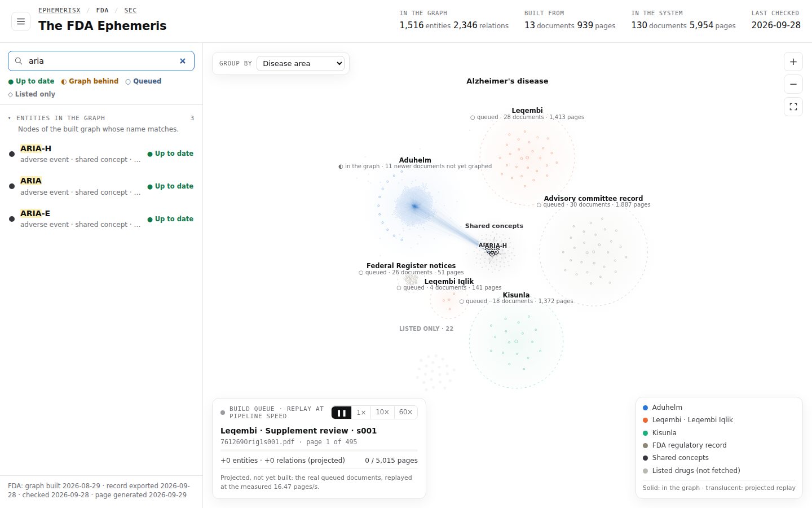This screenshot has height=508, width=812.
Task: Select the ARIA entity result row
Action: click(101, 186)
